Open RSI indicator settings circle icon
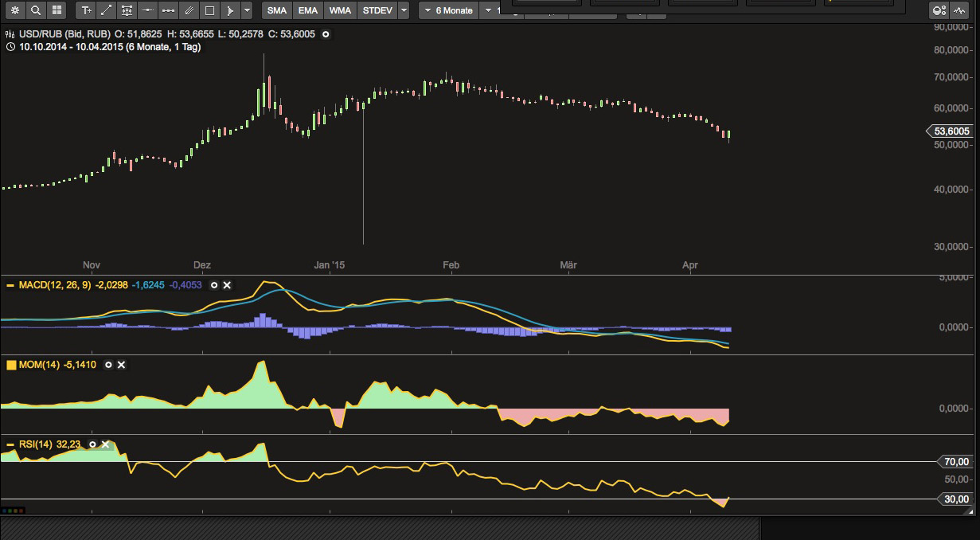The height and width of the screenshot is (540, 980). coord(92,444)
